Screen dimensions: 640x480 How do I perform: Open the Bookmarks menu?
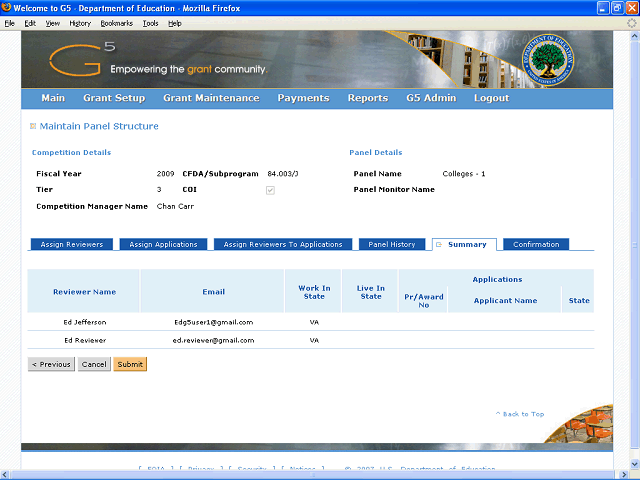click(x=117, y=23)
